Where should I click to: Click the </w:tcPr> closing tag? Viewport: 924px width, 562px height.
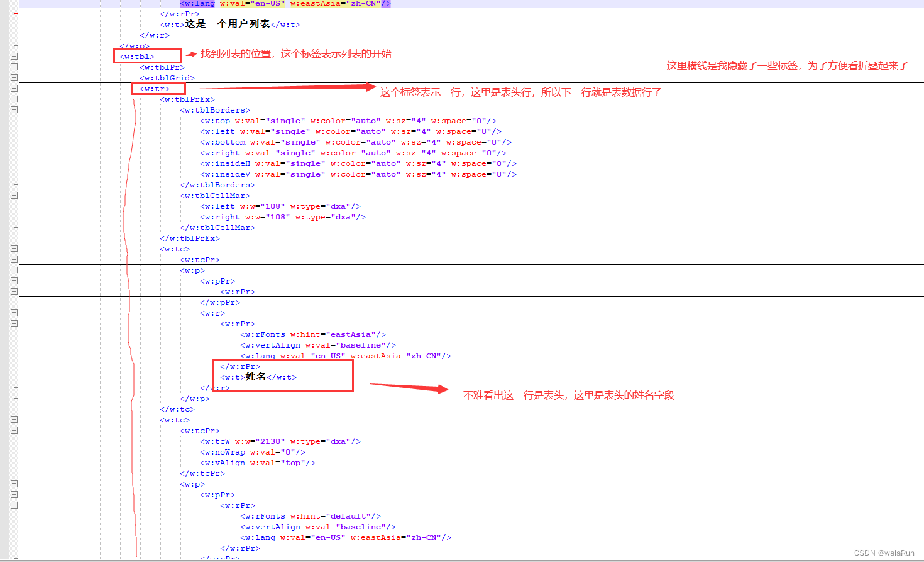pos(202,473)
